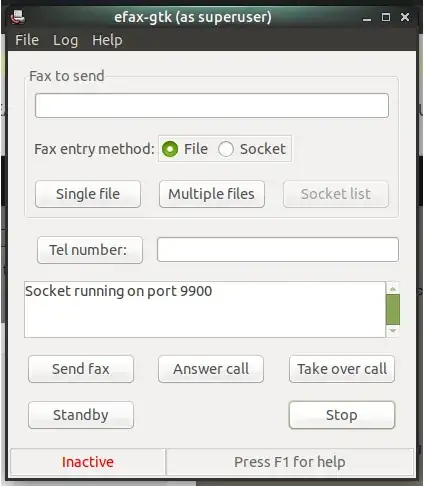Put the fax program on Standby
424x486 pixels.
click(81, 415)
